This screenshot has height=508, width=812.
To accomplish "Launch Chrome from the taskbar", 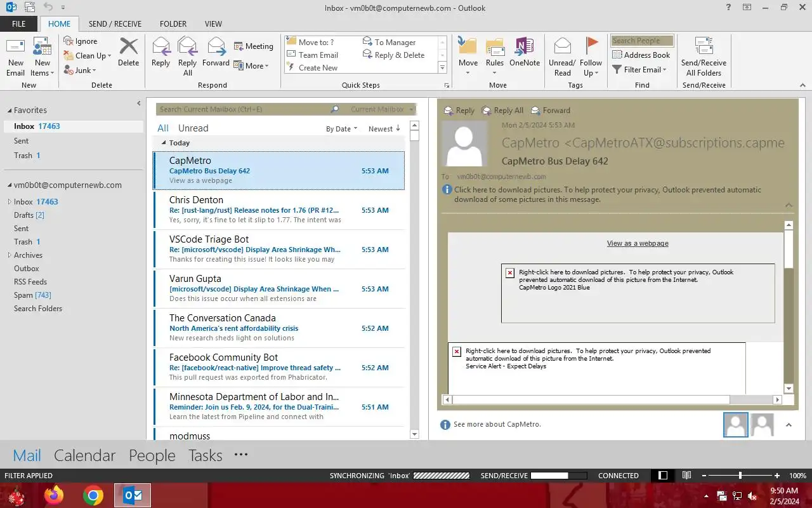I will pyautogui.click(x=93, y=495).
